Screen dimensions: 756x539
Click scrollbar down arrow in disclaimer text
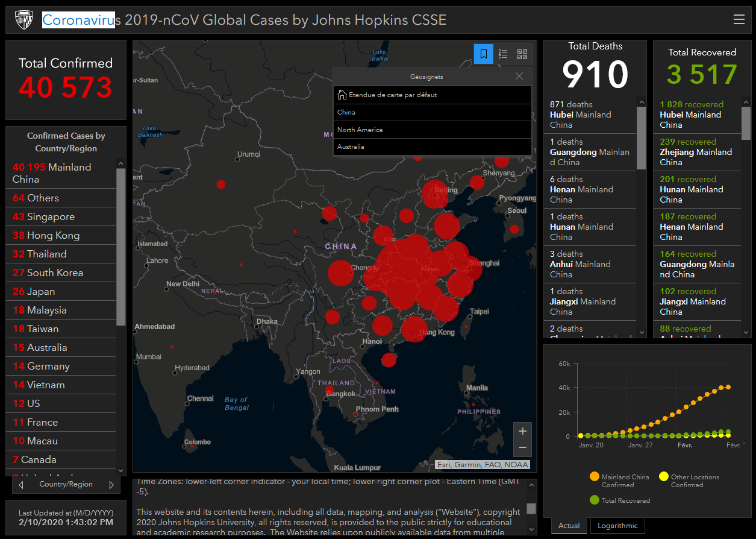tap(531, 529)
